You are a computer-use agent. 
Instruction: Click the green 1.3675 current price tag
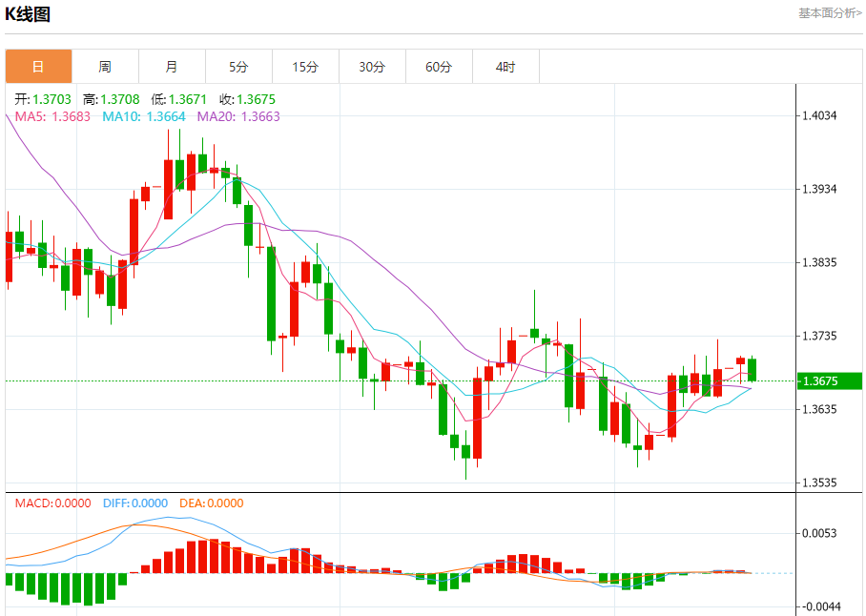830,380
